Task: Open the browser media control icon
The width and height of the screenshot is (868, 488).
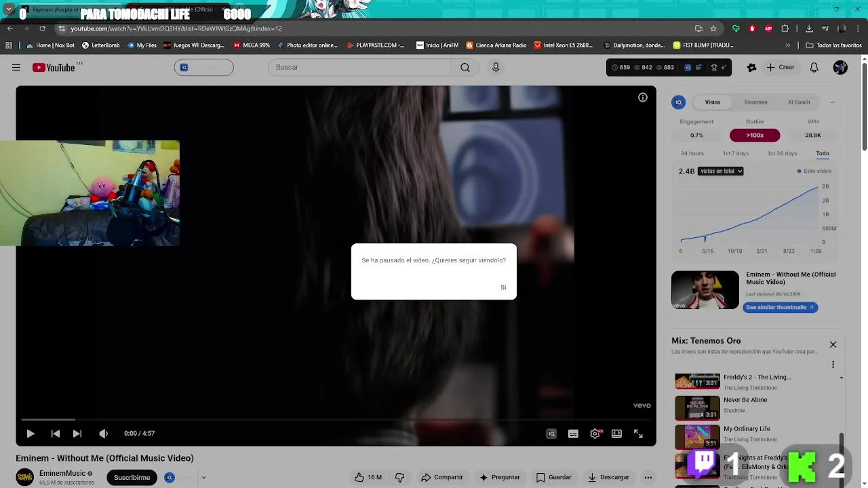Action: pos(825,28)
